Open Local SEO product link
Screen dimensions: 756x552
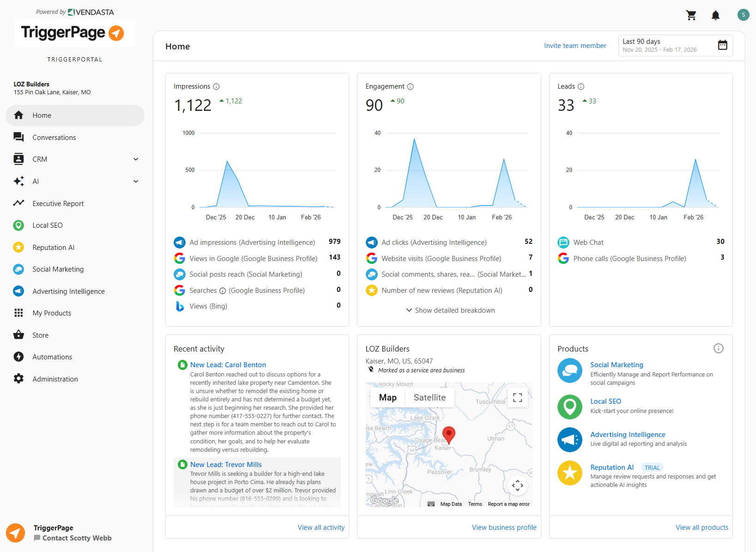click(x=605, y=401)
